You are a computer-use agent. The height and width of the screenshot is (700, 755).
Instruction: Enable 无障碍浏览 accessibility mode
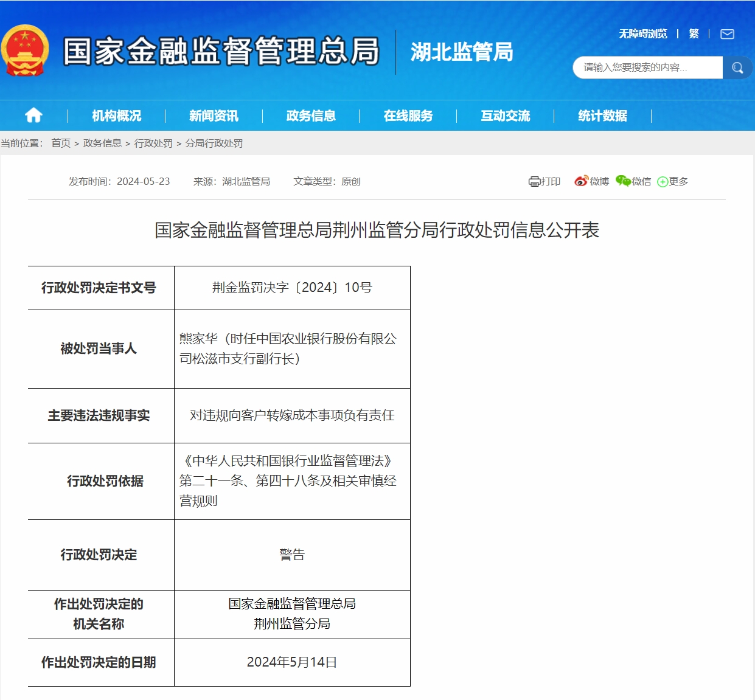pos(643,34)
